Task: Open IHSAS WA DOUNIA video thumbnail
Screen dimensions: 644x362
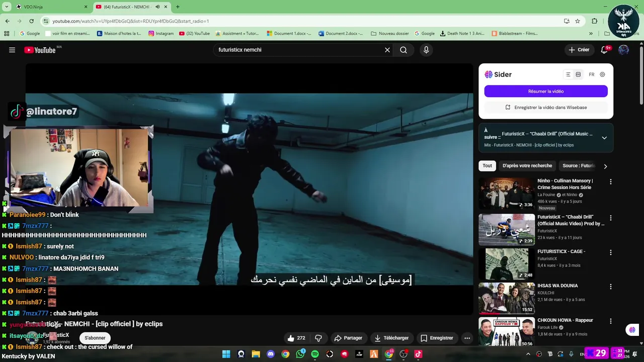Action: click(x=507, y=298)
